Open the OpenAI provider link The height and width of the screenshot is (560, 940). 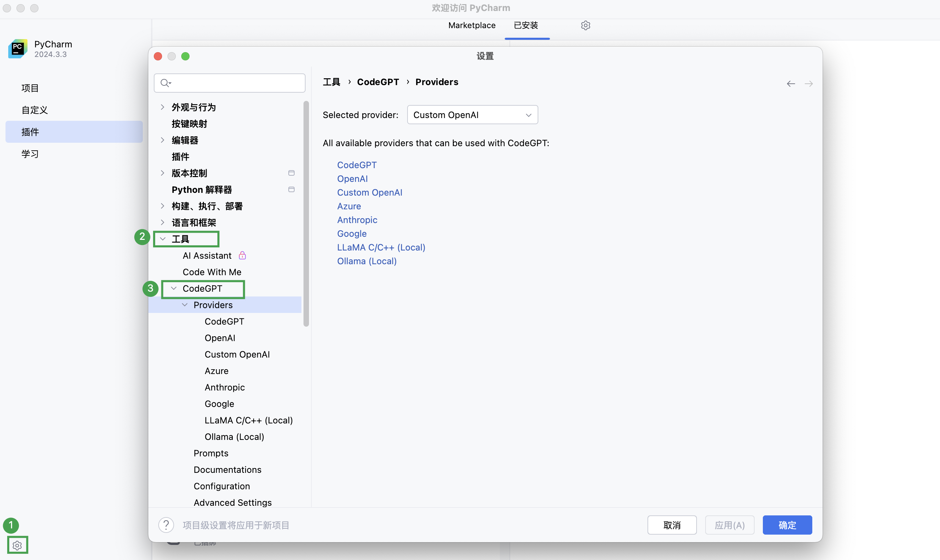point(352,178)
